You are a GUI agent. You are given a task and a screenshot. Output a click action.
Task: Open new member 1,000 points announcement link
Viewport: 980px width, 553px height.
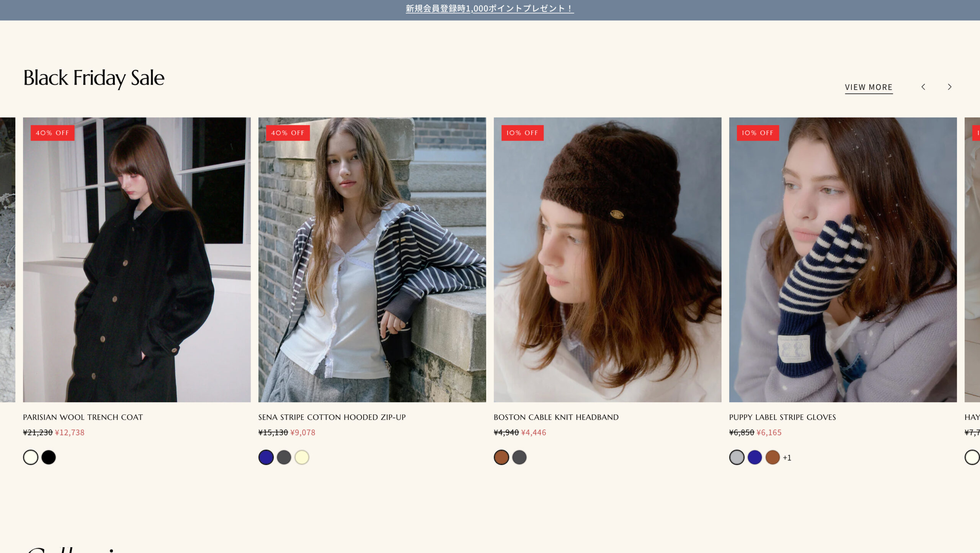click(490, 8)
